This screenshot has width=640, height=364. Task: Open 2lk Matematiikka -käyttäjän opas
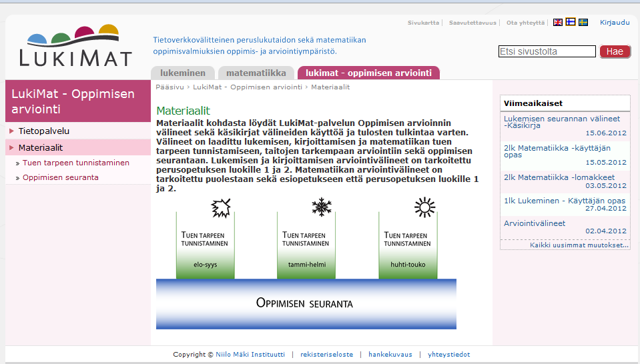click(x=557, y=151)
